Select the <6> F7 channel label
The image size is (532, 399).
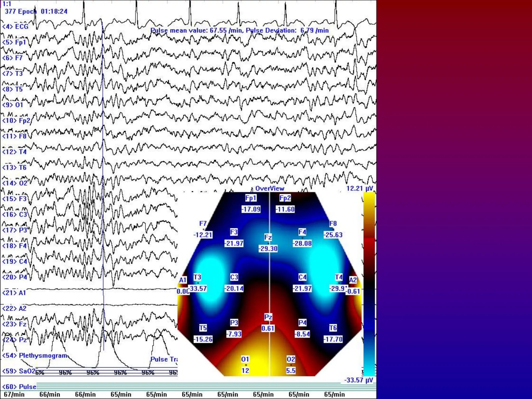pyautogui.click(x=12, y=58)
